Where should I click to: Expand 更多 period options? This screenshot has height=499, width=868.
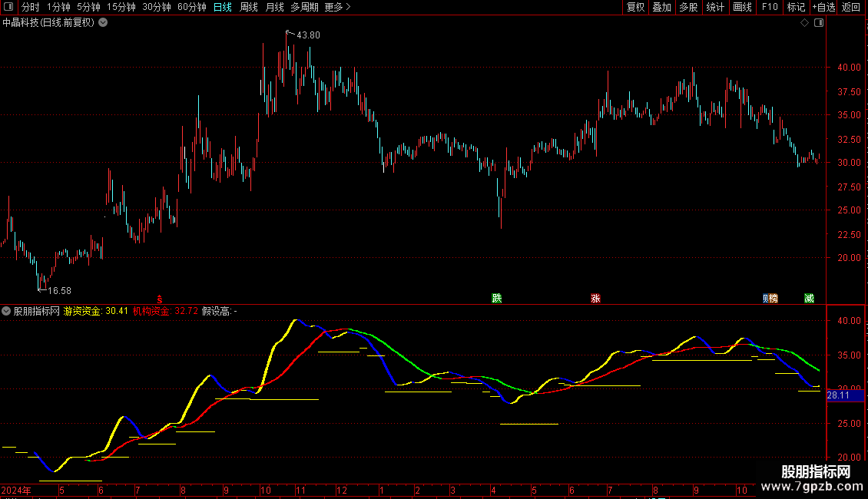click(337, 8)
